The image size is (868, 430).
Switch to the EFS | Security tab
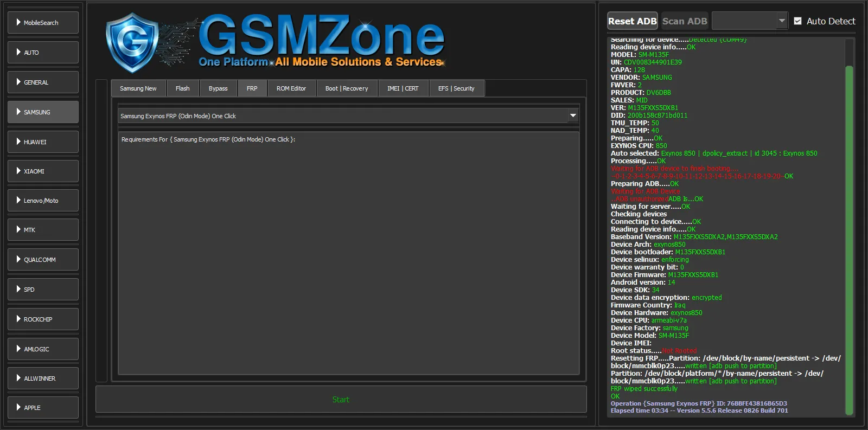point(456,88)
